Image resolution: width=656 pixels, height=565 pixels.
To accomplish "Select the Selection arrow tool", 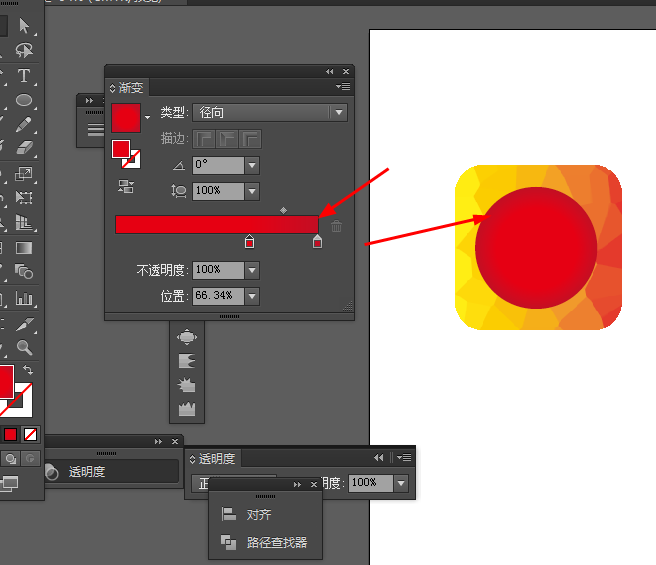I will point(24,26).
